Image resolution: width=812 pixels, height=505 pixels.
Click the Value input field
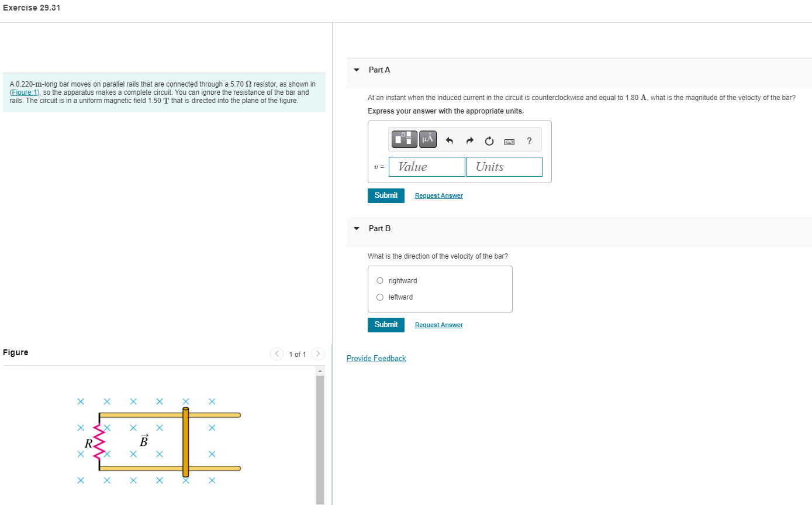click(427, 166)
